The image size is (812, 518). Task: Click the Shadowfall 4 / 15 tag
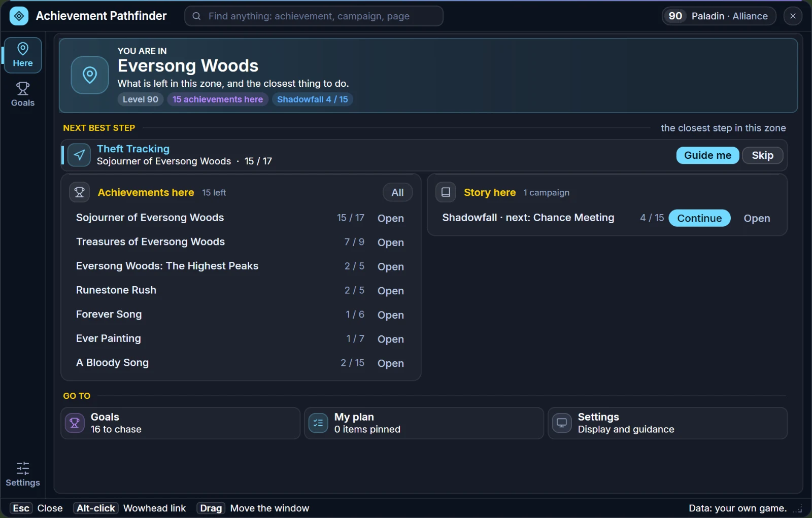click(x=313, y=99)
